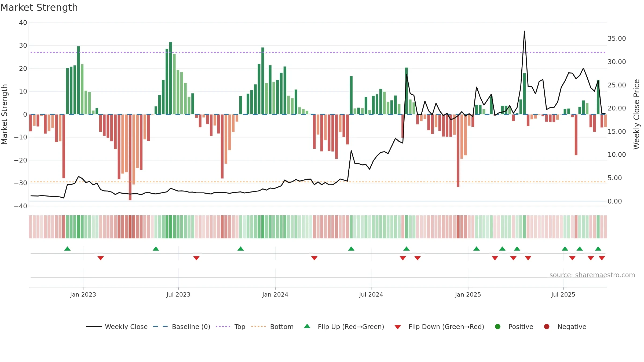Screen dimensions: 644x362
Task: Click the vertical Market Strength axis title
Action: point(5,114)
